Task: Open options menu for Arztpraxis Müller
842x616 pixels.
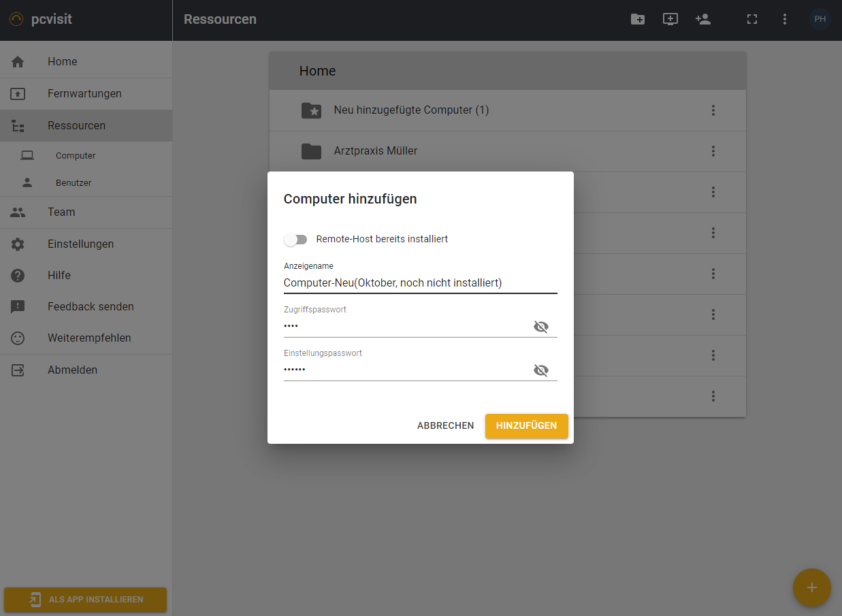Action: click(713, 151)
